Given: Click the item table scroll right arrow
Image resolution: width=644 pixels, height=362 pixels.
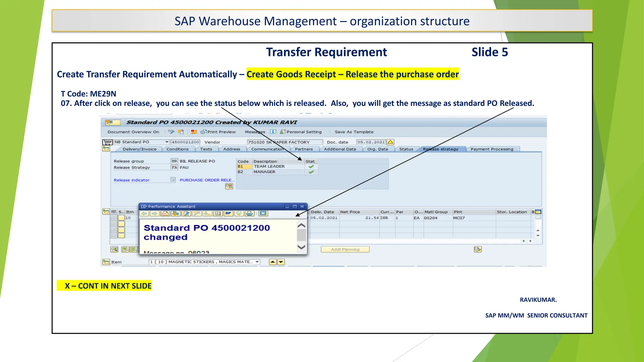Looking at the screenshot, I should [x=530, y=241].
